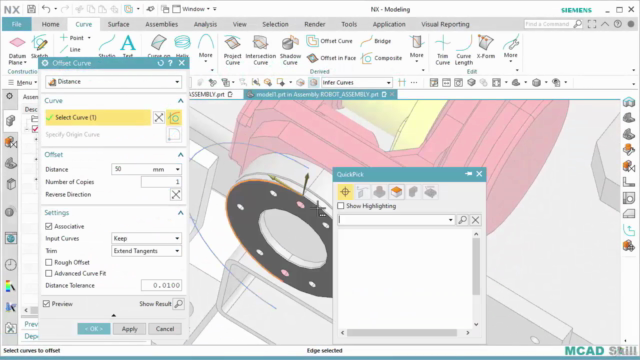
Task: Close the QuickPick window
Action: click(x=479, y=174)
